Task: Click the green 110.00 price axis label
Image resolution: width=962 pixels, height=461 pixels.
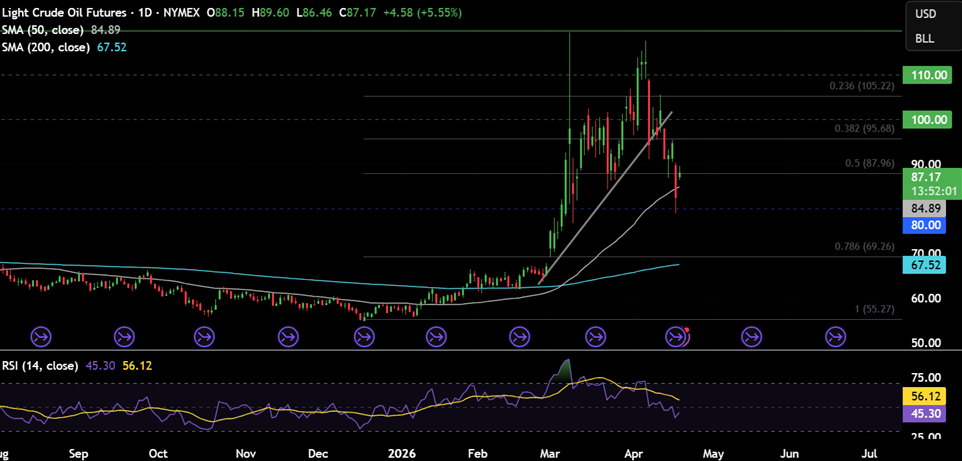Action: pos(925,75)
